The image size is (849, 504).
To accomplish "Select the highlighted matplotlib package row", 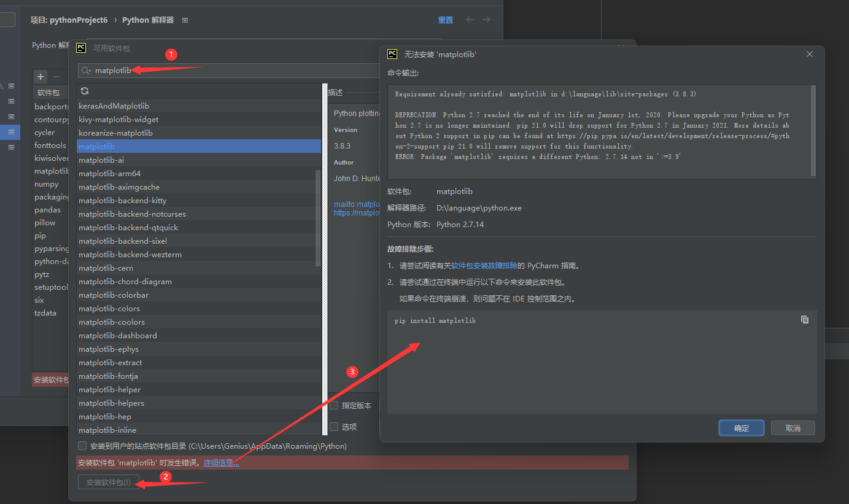I will 199,146.
